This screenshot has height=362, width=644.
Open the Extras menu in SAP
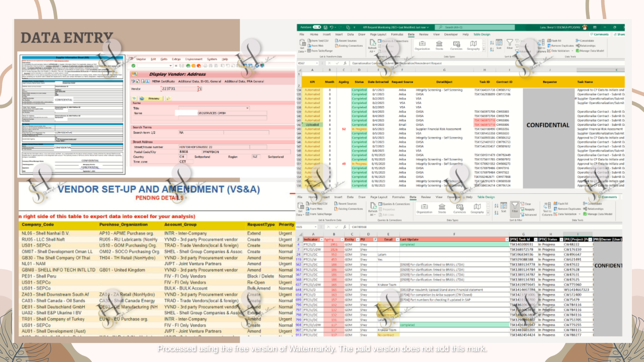click(176, 59)
